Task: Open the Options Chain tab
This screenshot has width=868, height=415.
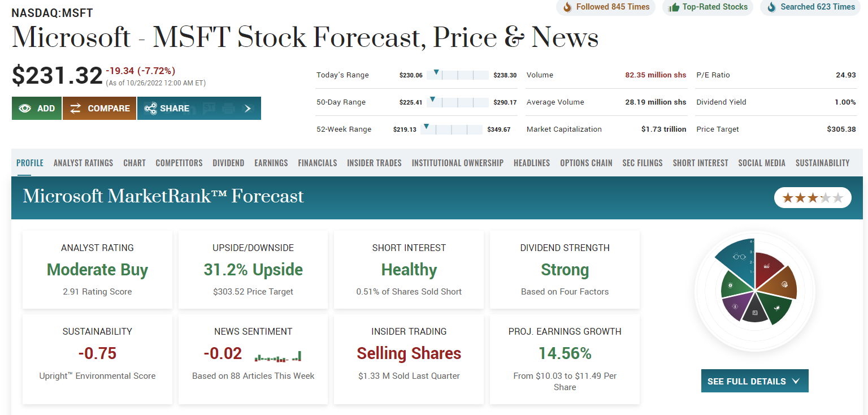Action: 586,163
